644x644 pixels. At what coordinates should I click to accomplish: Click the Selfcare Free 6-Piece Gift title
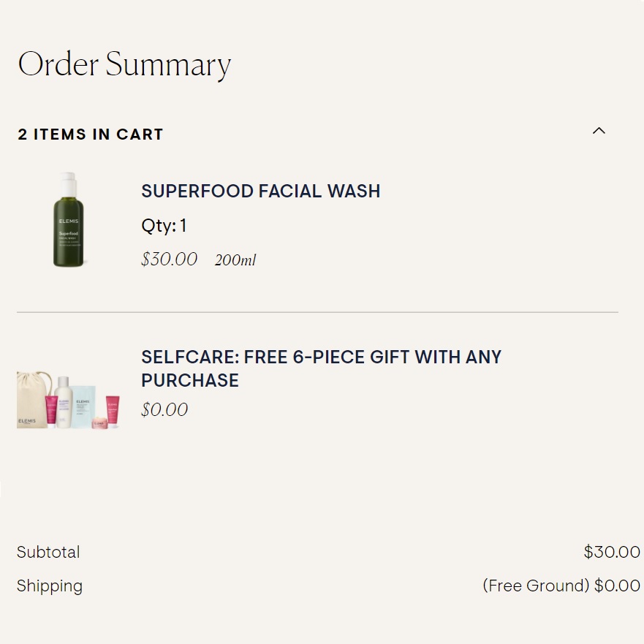(x=321, y=368)
